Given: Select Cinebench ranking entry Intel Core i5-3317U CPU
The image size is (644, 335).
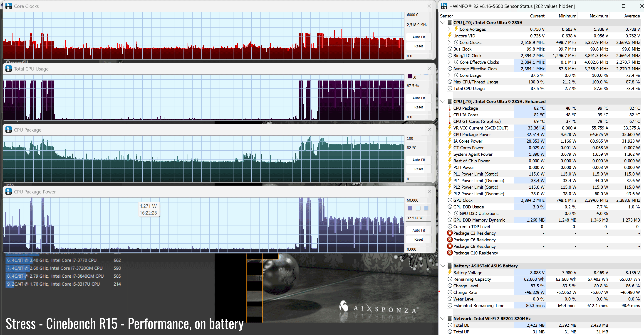Looking at the screenshot, I should click(64, 284).
